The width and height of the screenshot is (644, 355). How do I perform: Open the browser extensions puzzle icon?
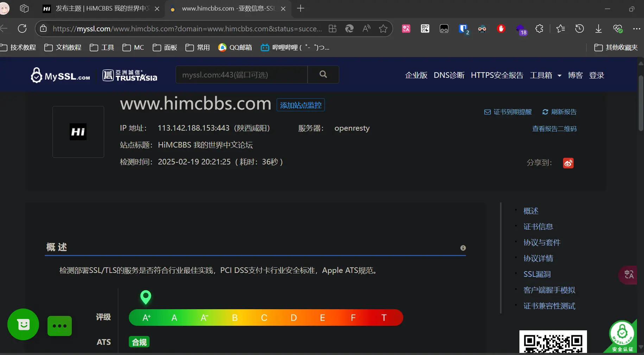[539, 29]
